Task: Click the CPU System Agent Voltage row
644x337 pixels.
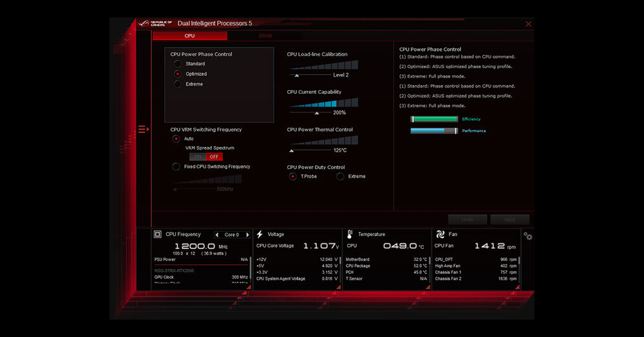Action: [297, 278]
